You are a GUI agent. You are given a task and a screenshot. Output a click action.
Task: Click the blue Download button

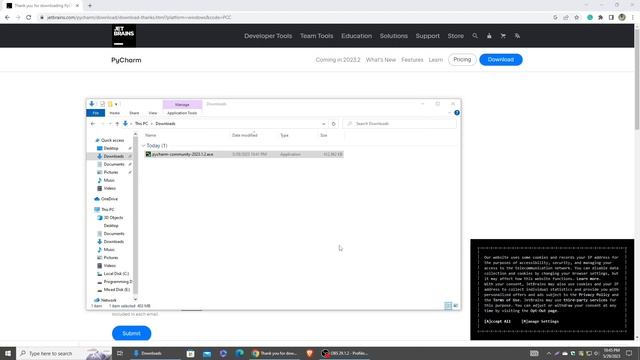pyautogui.click(x=501, y=60)
